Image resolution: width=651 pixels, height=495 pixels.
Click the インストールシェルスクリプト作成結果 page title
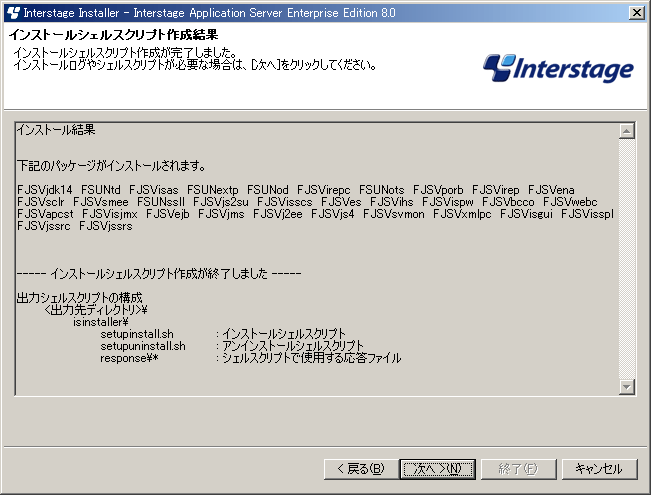tap(113, 34)
